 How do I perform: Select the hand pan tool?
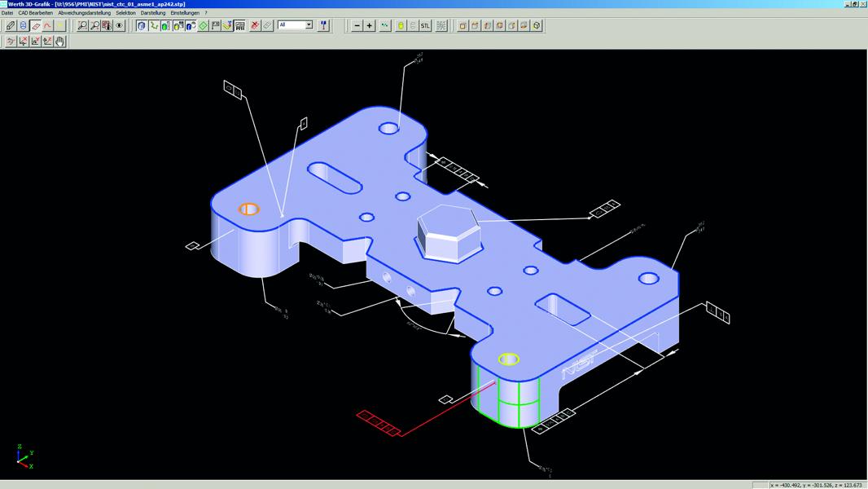59,41
